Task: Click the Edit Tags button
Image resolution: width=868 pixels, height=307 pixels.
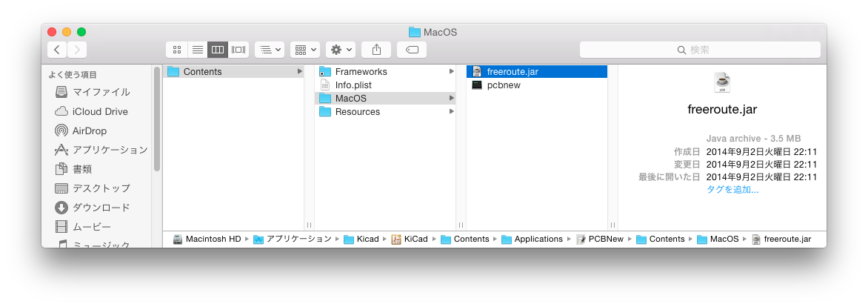Action: coord(412,50)
